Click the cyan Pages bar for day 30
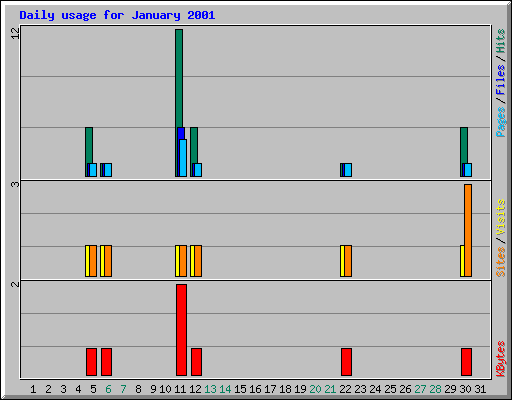512x400 pixels. pyautogui.click(x=468, y=170)
